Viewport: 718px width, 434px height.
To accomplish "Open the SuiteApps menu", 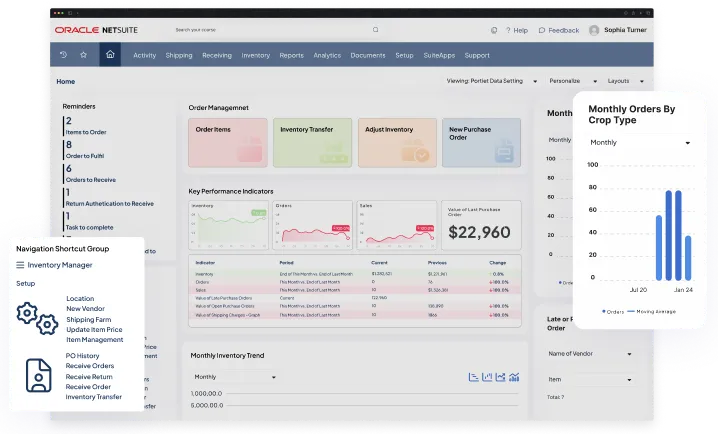I will click(438, 56).
